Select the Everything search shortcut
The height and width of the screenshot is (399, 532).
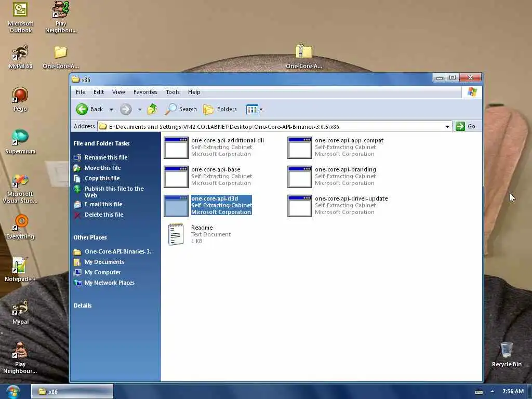coord(20,227)
